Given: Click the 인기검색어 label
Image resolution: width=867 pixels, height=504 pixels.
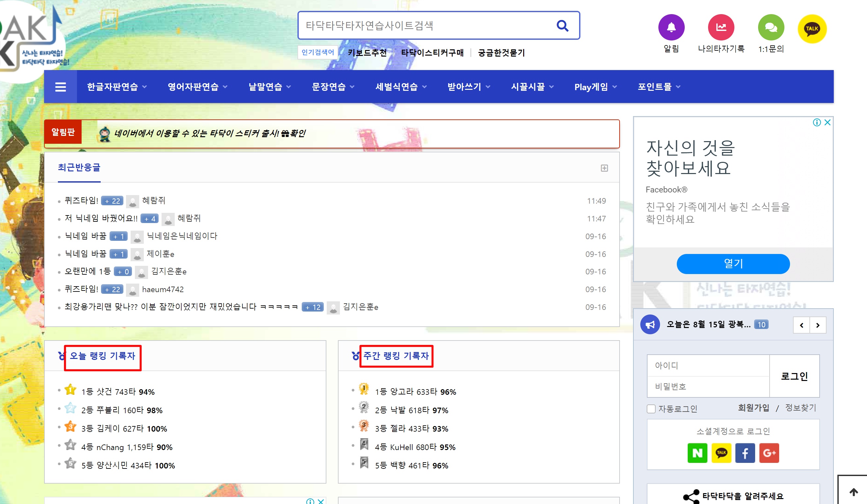Looking at the screenshot, I should tap(318, 52).
